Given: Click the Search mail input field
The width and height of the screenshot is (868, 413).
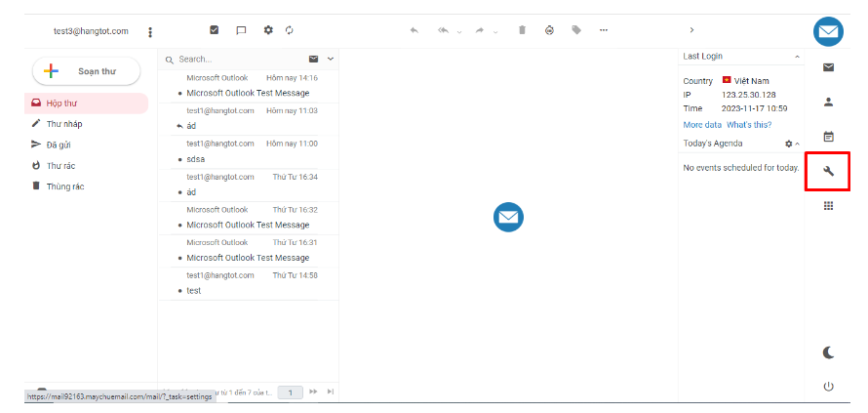Looking at the screenshot, I should [x=240, y=60].
